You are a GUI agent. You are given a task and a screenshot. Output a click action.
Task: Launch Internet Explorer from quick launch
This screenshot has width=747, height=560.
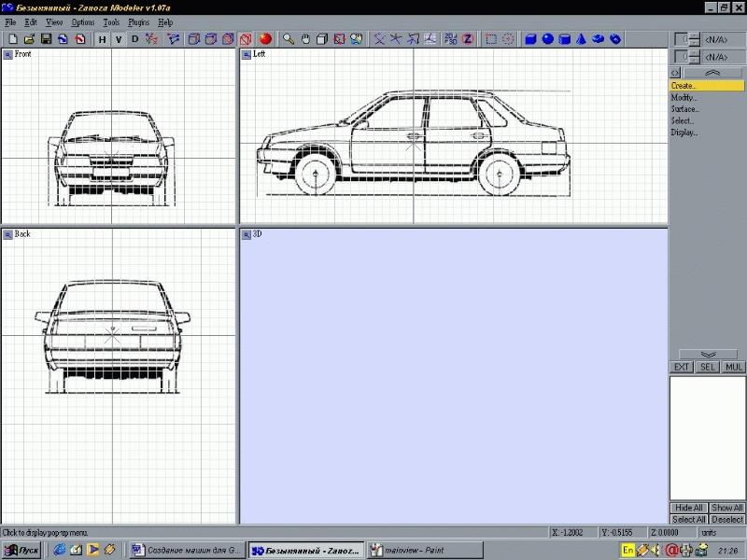[60, 550]
